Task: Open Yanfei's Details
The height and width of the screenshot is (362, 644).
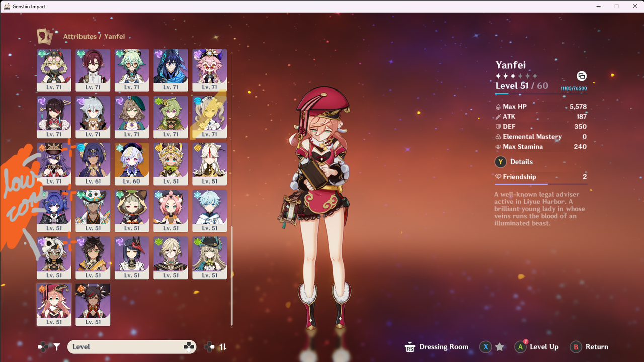Action: tap(514, 162)
